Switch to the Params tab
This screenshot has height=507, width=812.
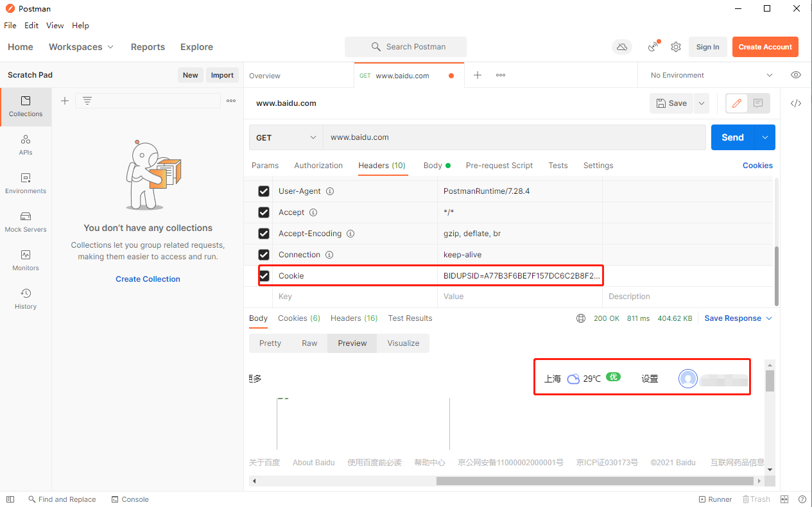click(x=265, y=166)
